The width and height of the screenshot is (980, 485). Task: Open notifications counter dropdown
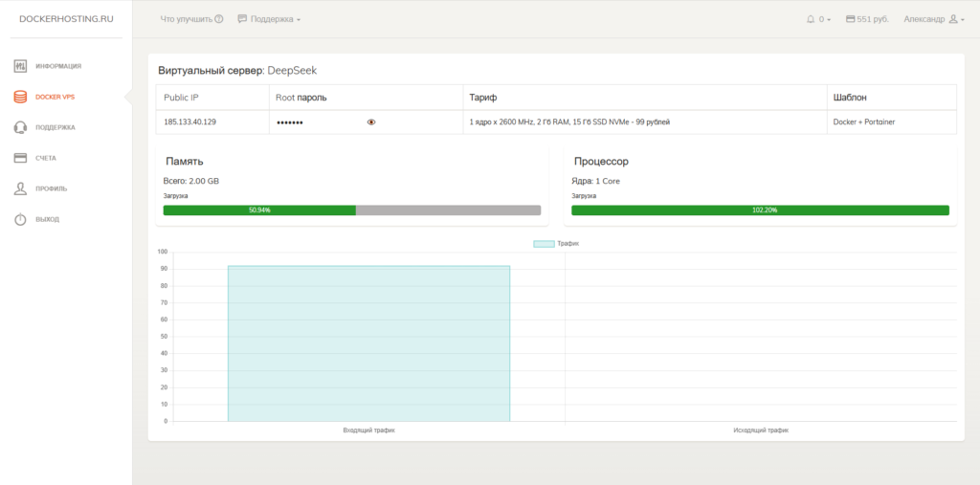824,19
